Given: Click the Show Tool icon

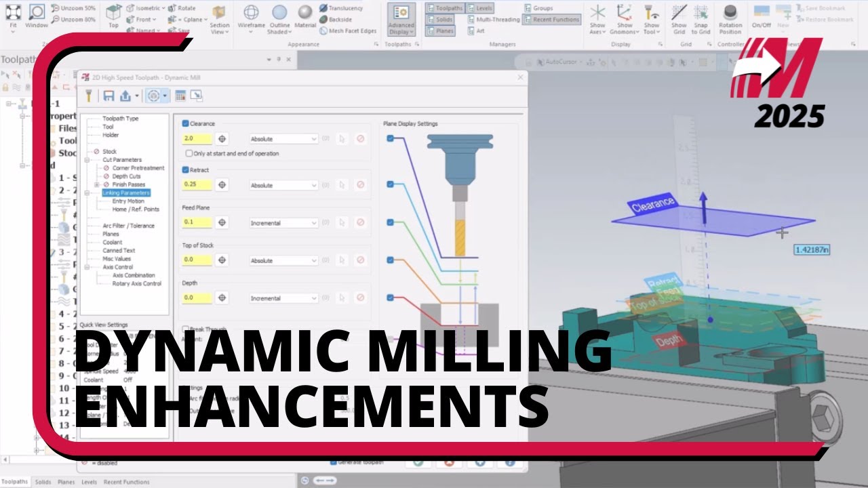Looking at the screenshot, I should [652, 12].
